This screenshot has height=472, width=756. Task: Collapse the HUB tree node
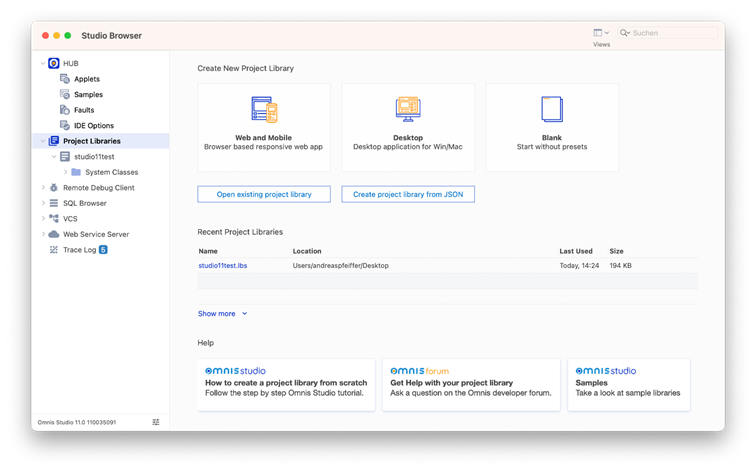click(43, 63)
